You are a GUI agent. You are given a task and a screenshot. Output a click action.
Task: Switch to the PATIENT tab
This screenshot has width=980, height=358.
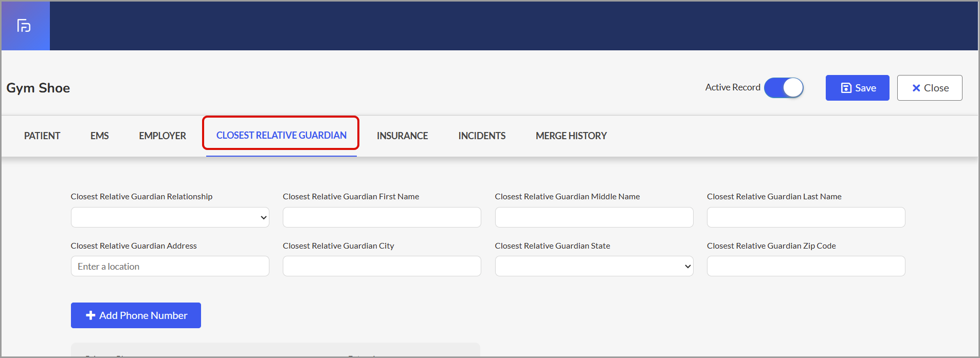tap(42, 136)
